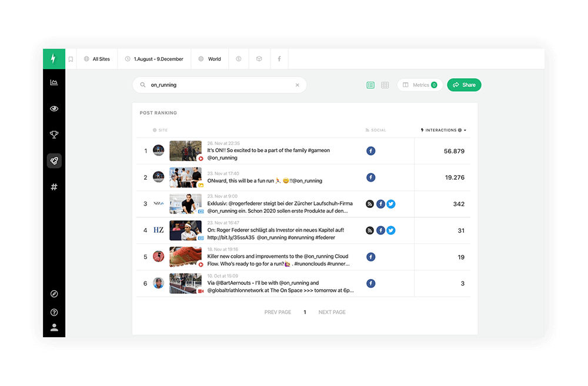Click the green Share button

click(464, 85)
